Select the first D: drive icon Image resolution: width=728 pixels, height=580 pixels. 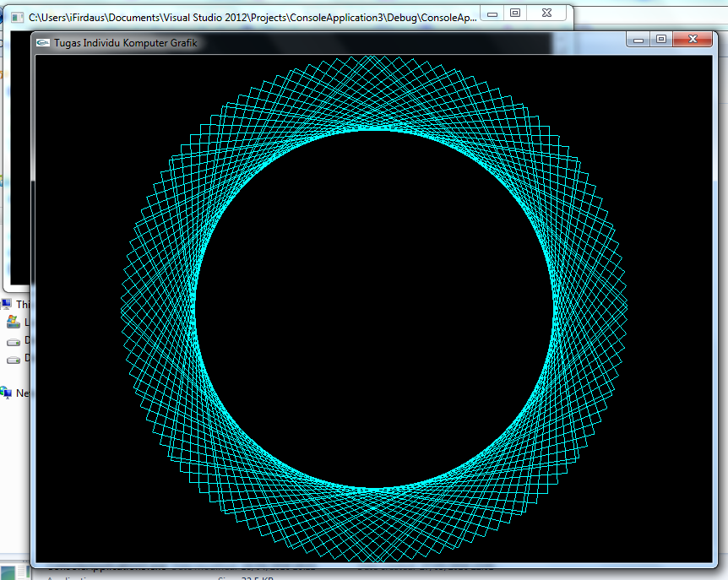pos(13,342)
